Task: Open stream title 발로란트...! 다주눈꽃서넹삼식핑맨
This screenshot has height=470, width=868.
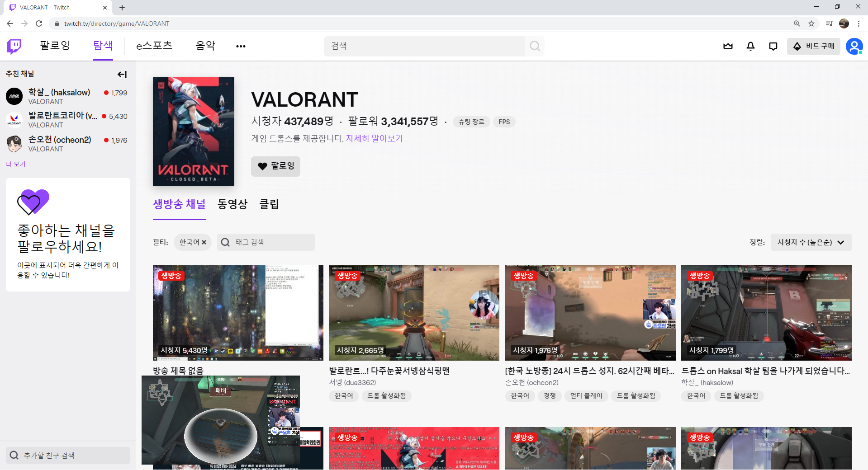Action: click(x=389, y=371)
